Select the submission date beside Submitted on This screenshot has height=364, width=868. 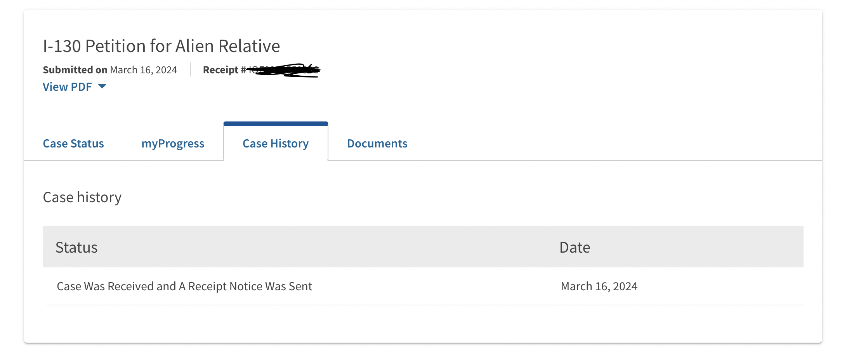coord(144,70)
